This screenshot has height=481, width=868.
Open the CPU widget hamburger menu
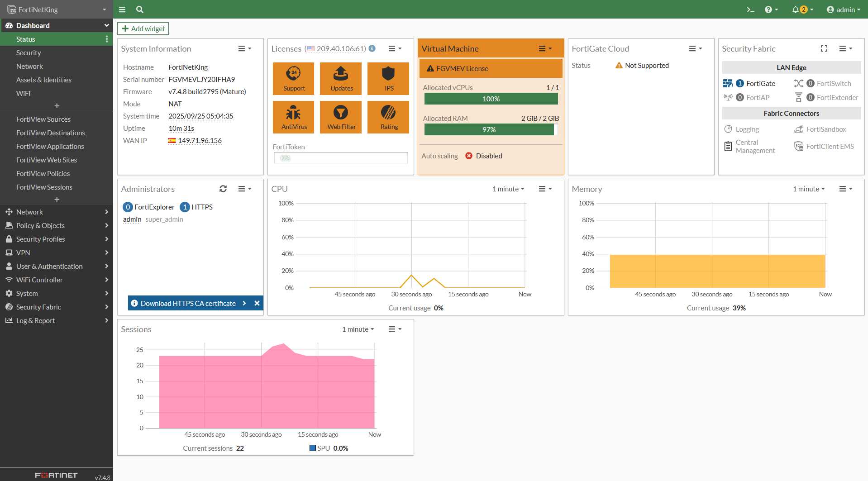pos(545,189)
